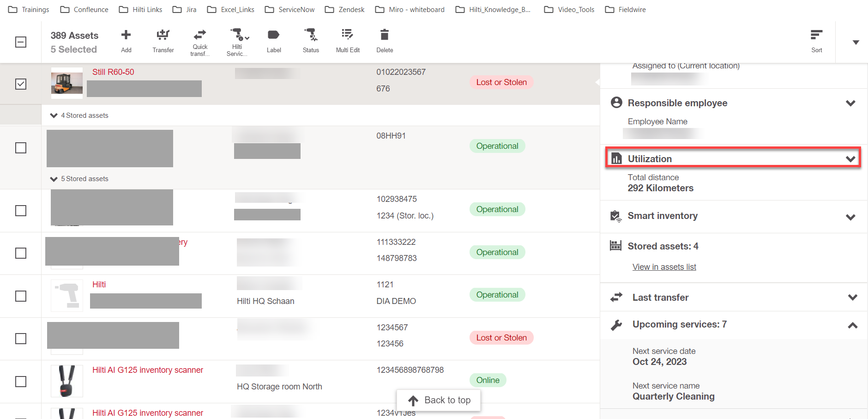Open the Hilti Service dropdown icon
The image size is (868, 419).
239,36
